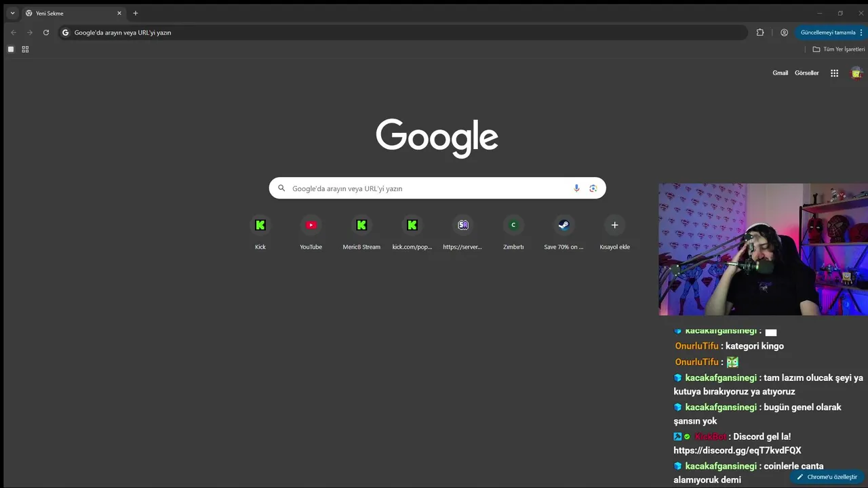This screenshot has width=868, height=488.
Task: Restore down the Chrome window
Action: point(840,13)
